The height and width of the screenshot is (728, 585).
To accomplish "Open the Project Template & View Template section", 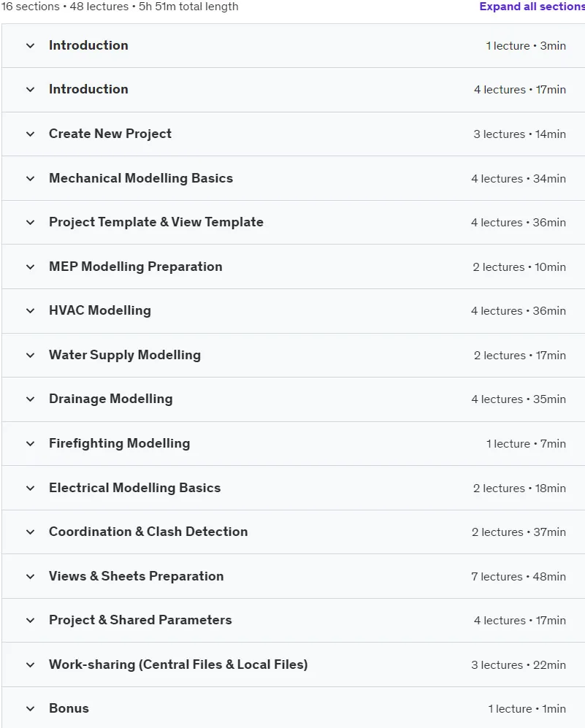I will tap(156, 223).
